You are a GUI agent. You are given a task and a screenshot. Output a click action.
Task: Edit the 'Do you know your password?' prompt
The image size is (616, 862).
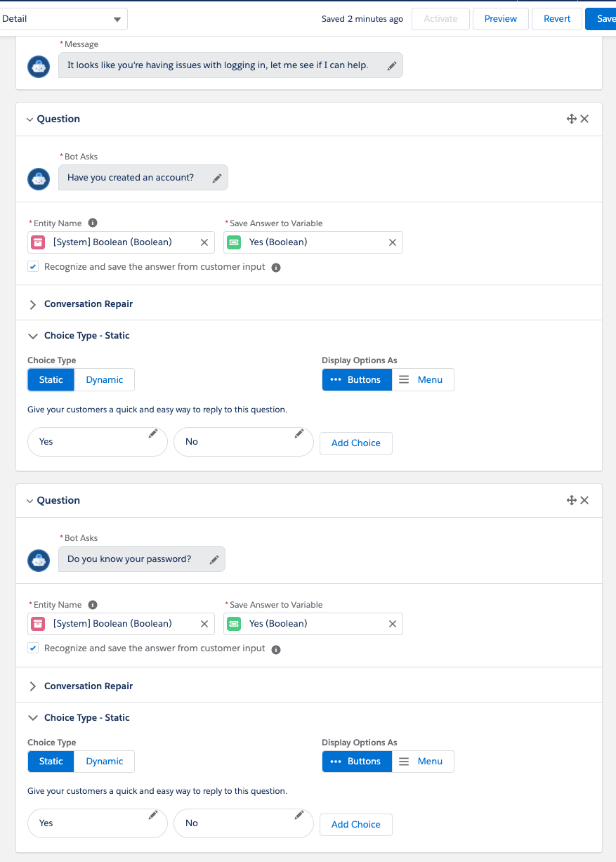click(214, 560)
